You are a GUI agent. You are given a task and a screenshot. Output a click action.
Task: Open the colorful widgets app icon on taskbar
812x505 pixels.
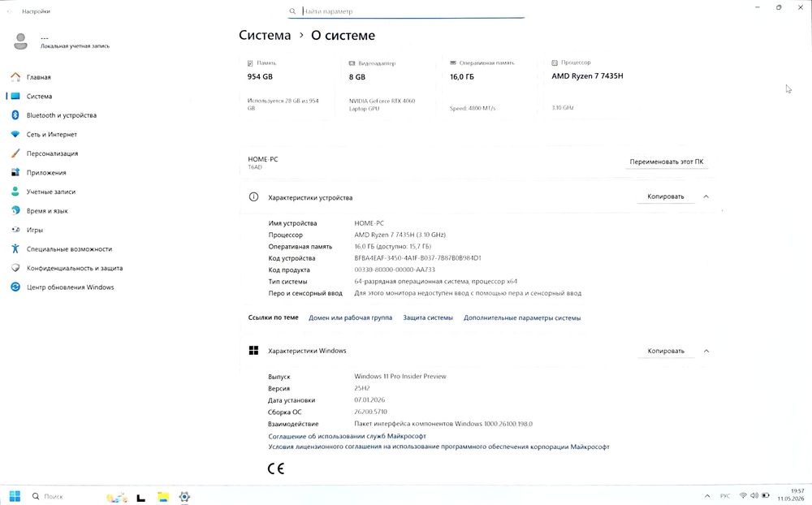(116, 498)
